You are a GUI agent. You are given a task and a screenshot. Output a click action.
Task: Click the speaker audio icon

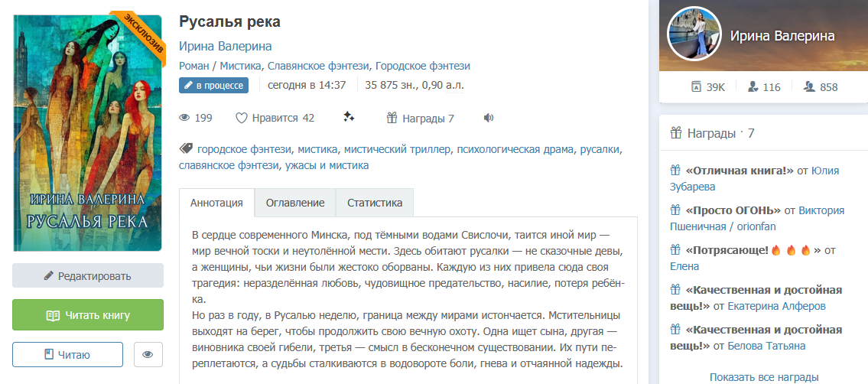[489, 118]
